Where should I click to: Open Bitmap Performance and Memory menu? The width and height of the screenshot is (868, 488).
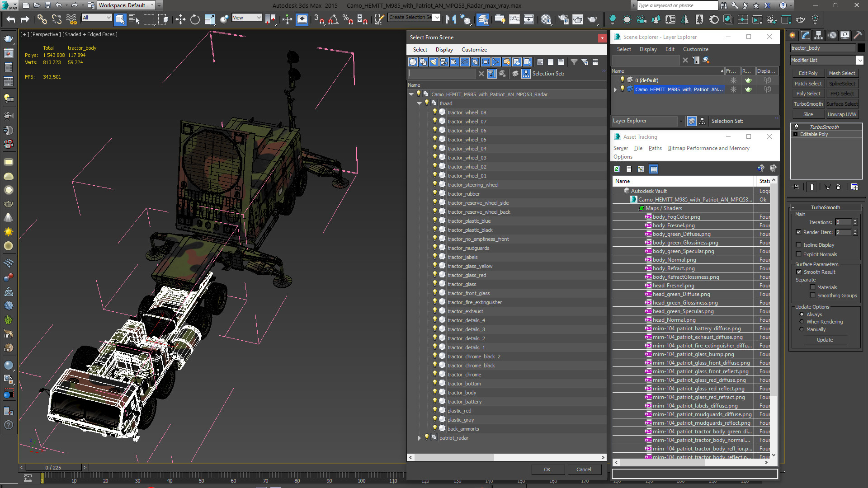[x=708, y=148]
